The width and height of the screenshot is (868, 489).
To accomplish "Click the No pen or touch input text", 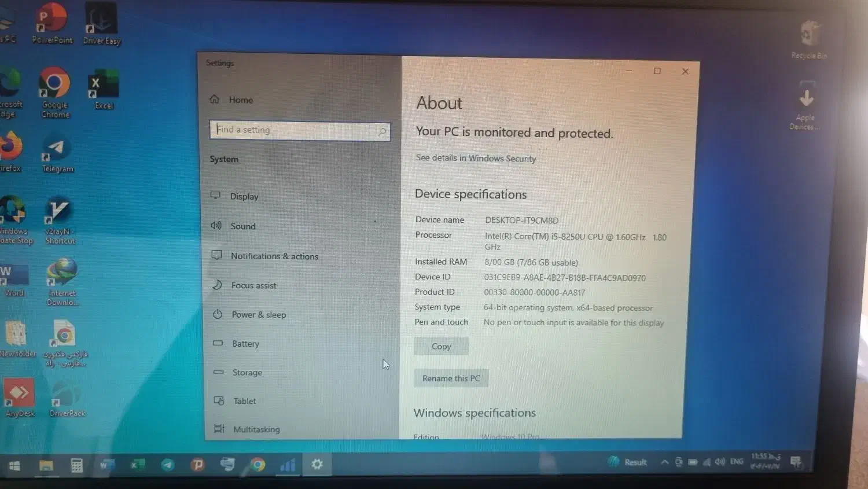I will [573, 323].
